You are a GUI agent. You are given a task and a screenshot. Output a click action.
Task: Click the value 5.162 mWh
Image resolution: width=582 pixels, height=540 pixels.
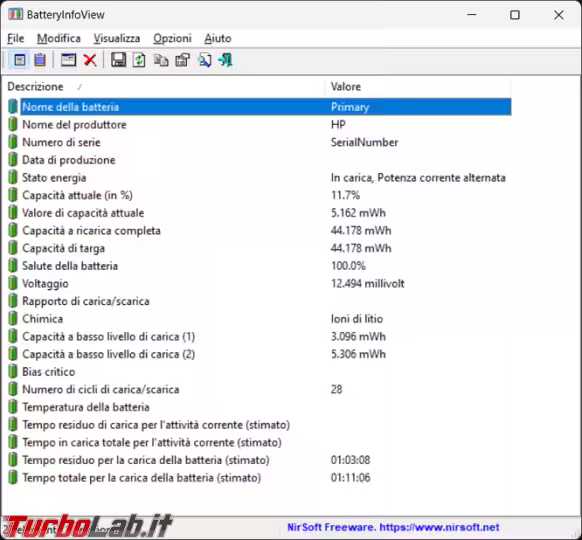pyautogui.click(x=358, y=213)
